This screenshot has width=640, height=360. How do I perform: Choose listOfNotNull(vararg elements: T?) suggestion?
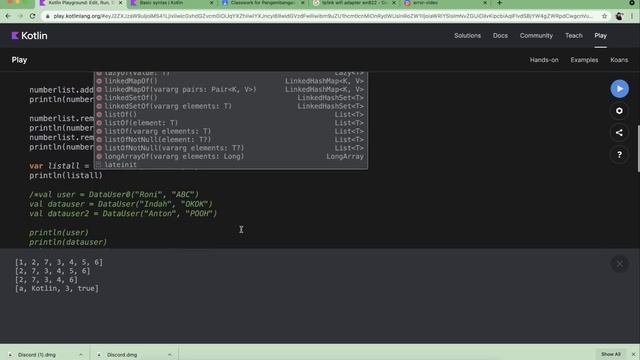click(x=231, y=148)
